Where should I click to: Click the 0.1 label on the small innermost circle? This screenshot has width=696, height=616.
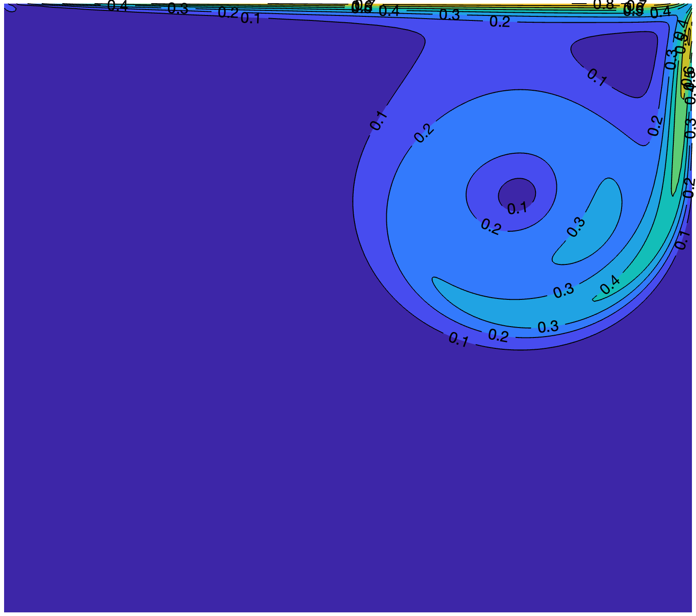[x=517, y=208]
